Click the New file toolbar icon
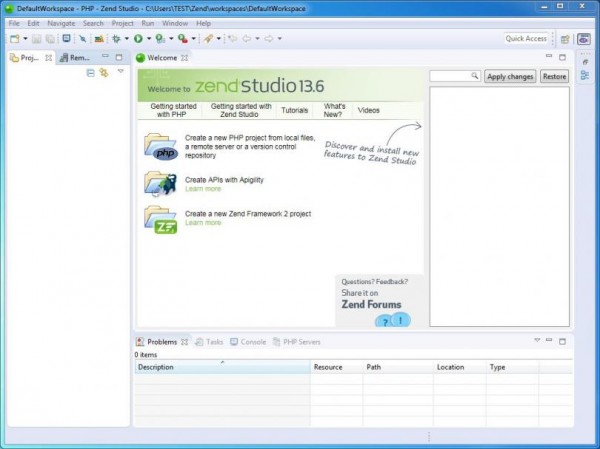This screenshot has height=449, width=600. pos(15,39)
